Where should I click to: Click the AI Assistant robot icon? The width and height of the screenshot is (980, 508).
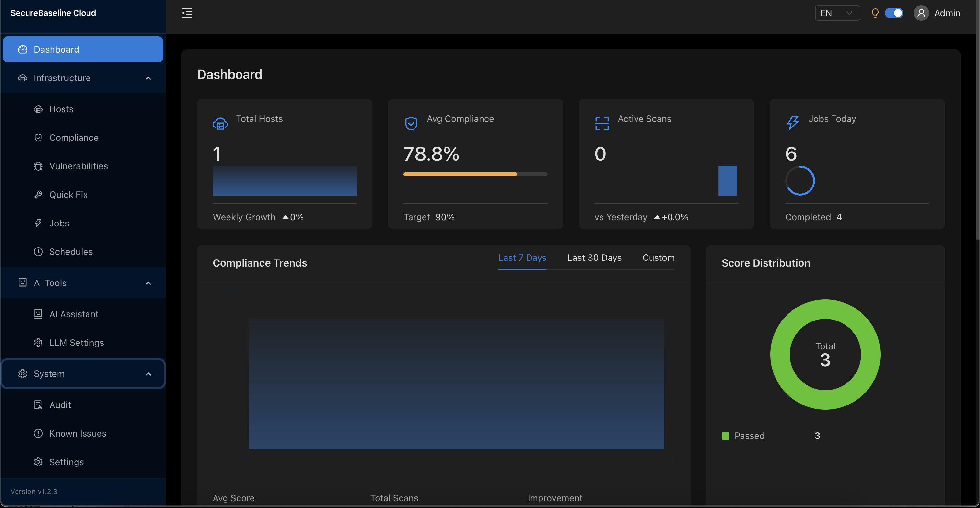click(x=39, y=314)
